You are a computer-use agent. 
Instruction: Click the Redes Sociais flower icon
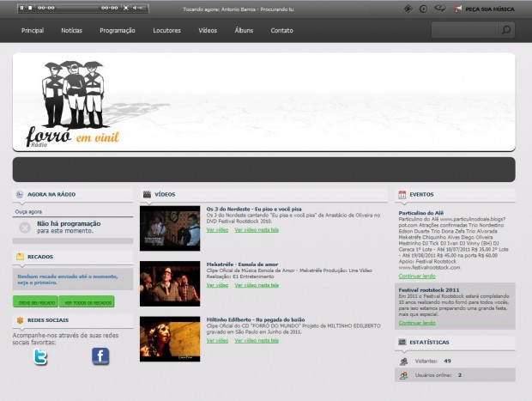(x=20, y=319)
